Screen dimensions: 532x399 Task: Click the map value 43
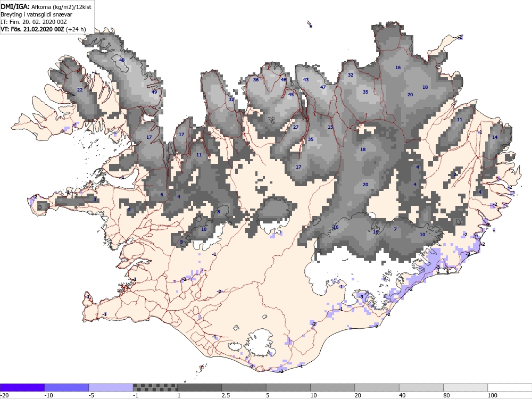pos(306,80)
